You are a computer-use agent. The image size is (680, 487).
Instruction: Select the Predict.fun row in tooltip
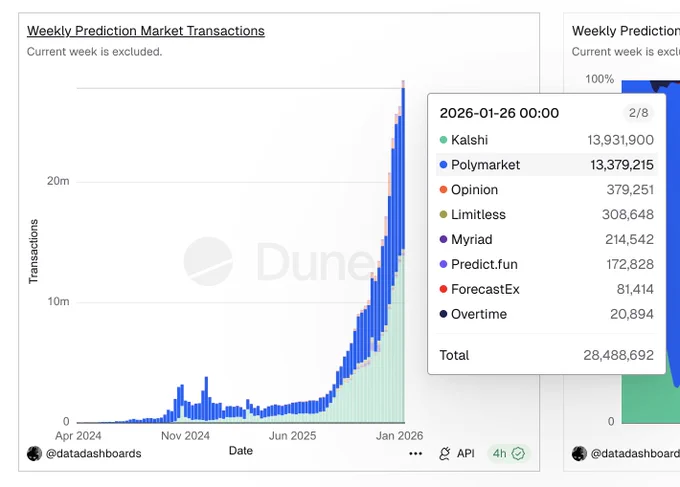coord(546,264)
